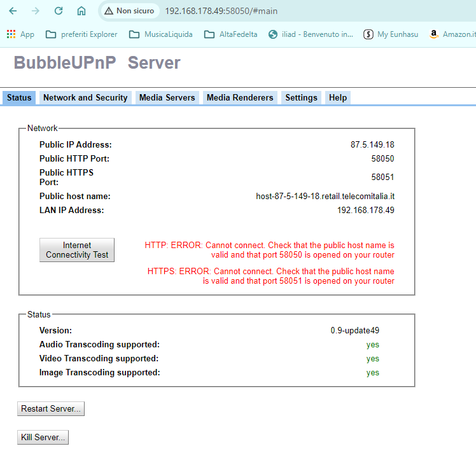Click the 'LAN IP Address:' label
Screen dimensions: 476x465
tap(72, 210)
